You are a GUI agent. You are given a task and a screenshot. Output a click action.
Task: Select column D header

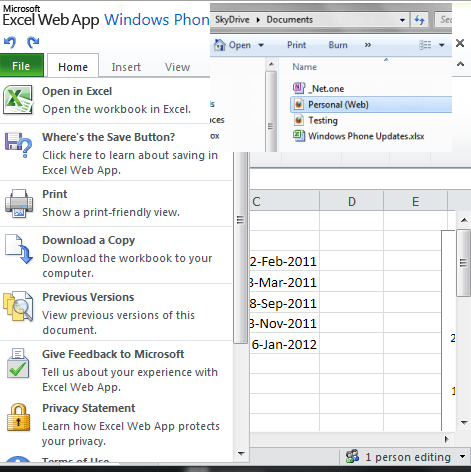tap(352, 201)
